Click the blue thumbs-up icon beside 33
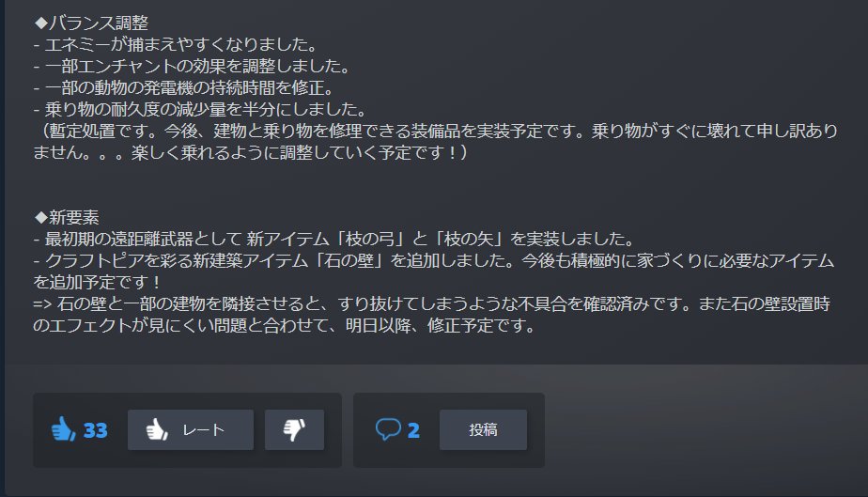The image size is (868, 497). [63, 429]
